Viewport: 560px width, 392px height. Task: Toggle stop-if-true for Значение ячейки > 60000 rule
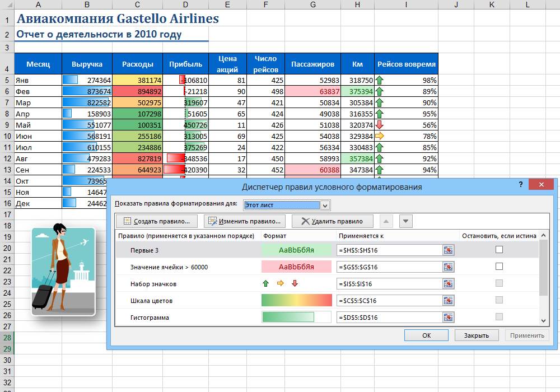click(500, 267)
